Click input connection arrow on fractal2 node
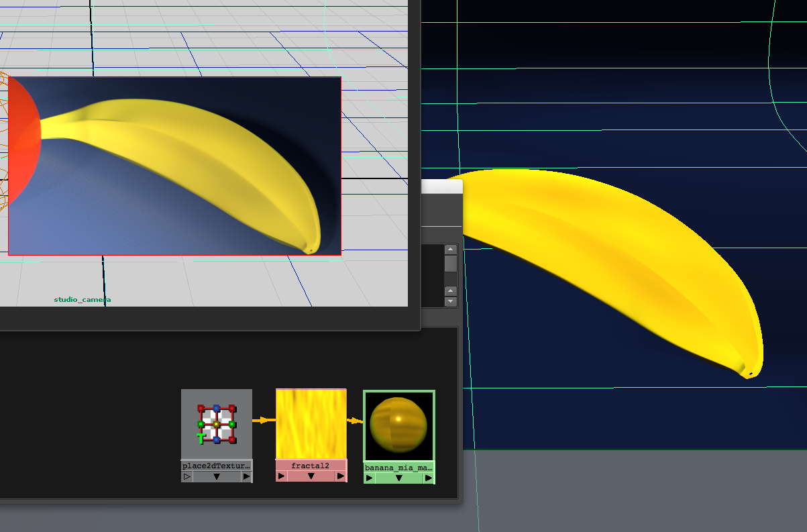Image resolution: width=807 pixels, height=532 pixels. pos(281,476)
